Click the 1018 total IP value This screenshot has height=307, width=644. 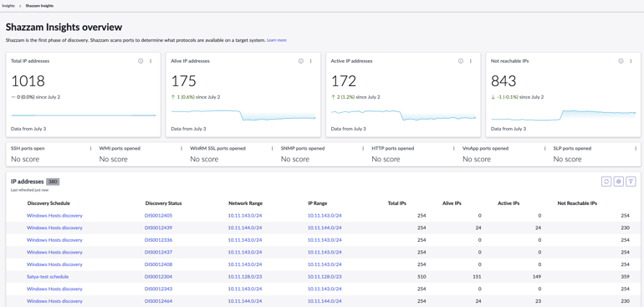point(28,81)
